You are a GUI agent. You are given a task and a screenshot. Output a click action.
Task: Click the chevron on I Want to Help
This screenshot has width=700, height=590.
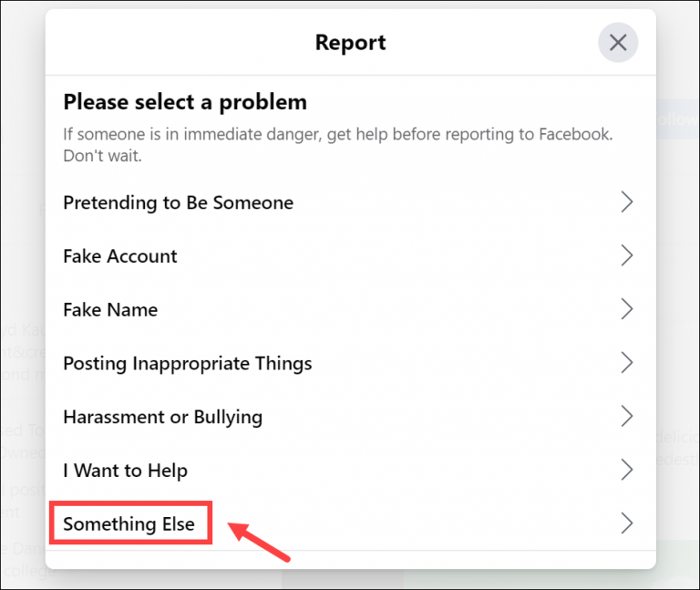click(x=626, y=471)
